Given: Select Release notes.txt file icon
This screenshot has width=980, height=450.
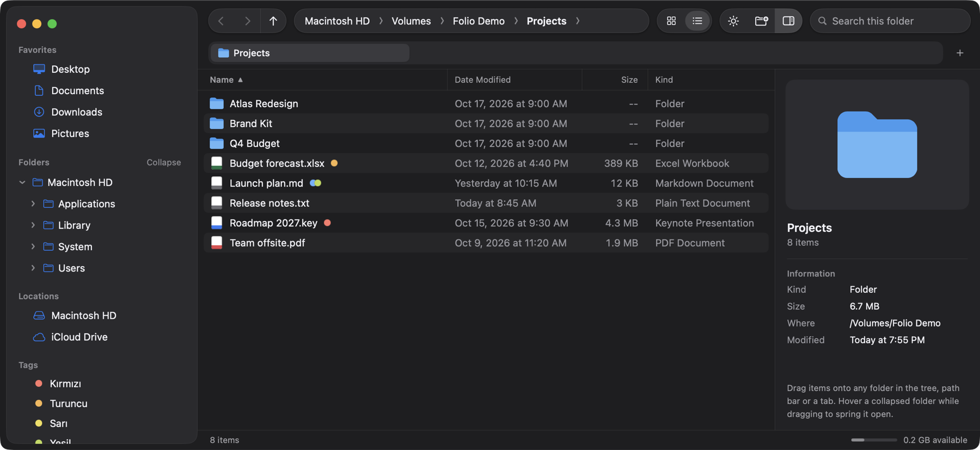Looking at the screenshot, I should [217, 203].
